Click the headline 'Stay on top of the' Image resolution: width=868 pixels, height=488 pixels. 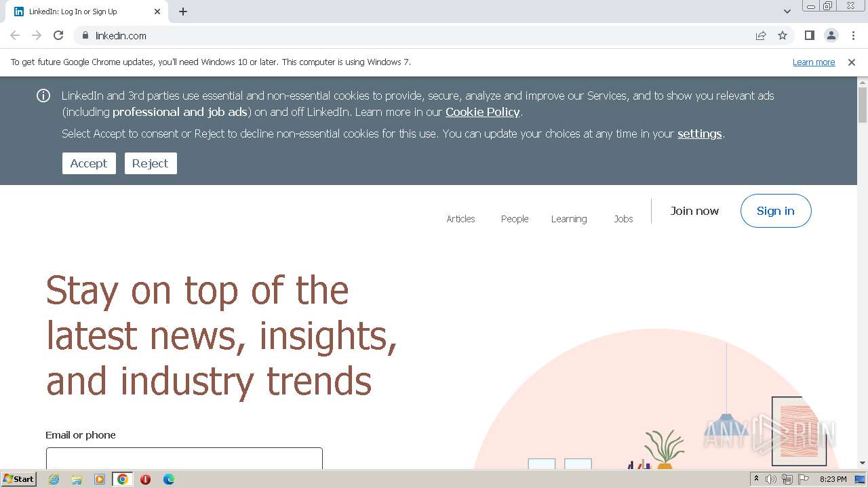tap(197, 290)
